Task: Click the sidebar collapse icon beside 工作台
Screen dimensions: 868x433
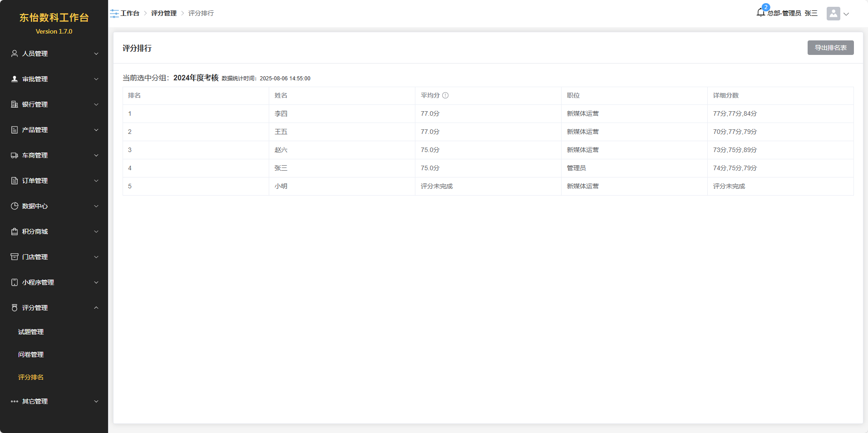Action: click(114, 14)
